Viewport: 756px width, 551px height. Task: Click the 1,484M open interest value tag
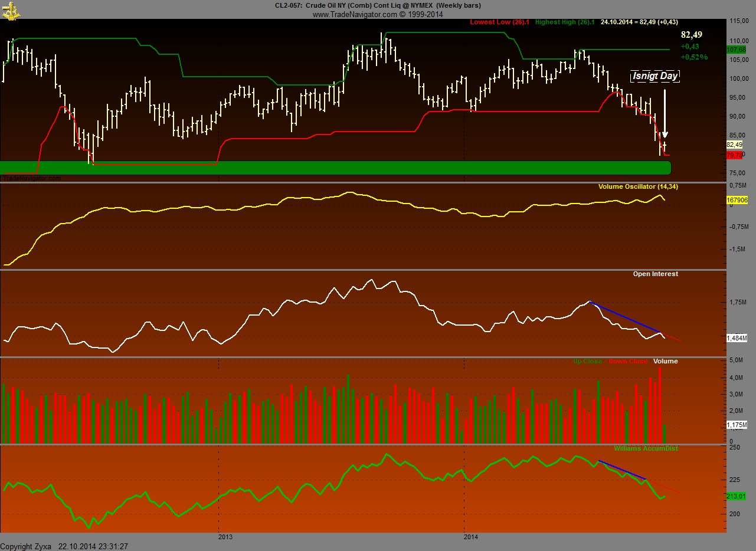pyautogui.click(x=737, y=338)
